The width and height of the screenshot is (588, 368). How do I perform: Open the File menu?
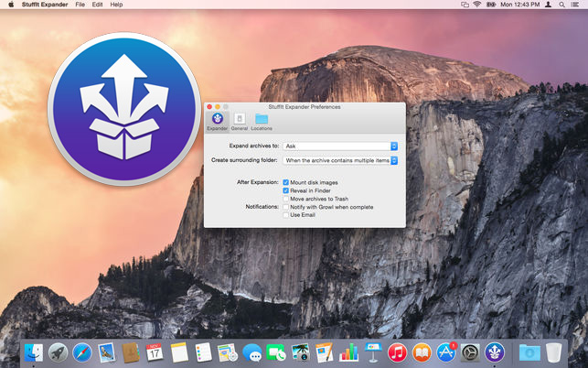[80, 5]
